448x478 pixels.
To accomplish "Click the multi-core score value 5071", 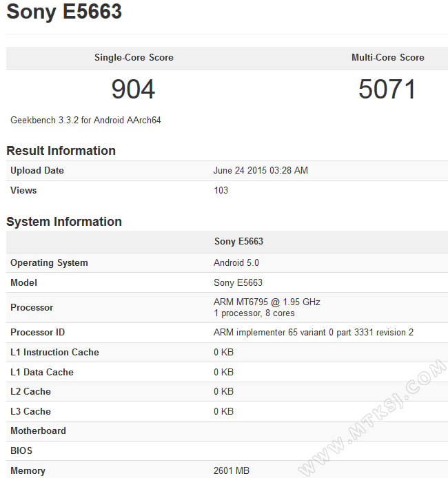I will point(387,90).
